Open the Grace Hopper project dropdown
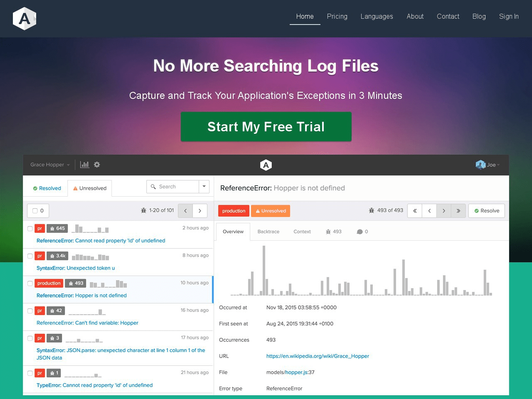This screenshot has height=399, width=532. click(x=50, y=165)
